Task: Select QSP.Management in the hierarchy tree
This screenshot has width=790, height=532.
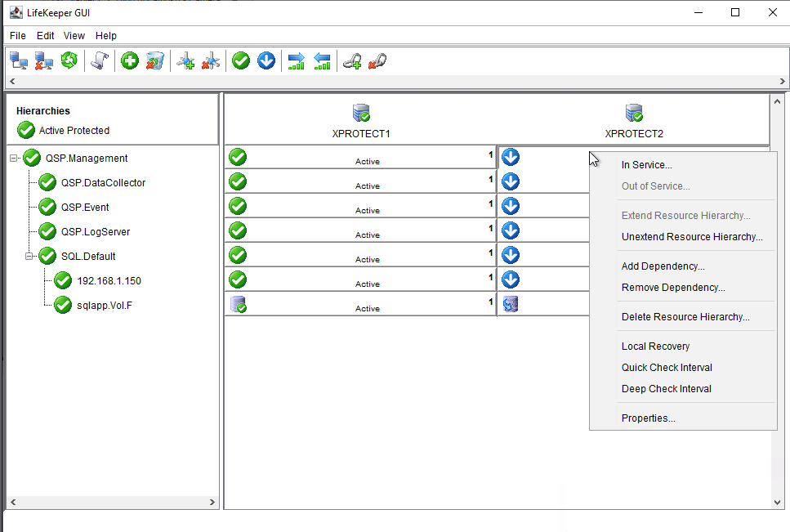Action: (87, 159)
